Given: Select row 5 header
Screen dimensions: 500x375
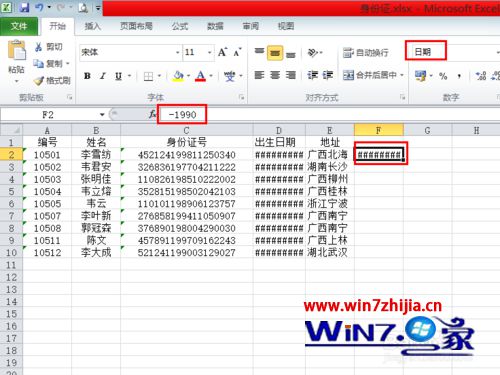Looking at the screenshot, I should coord(11,192).
